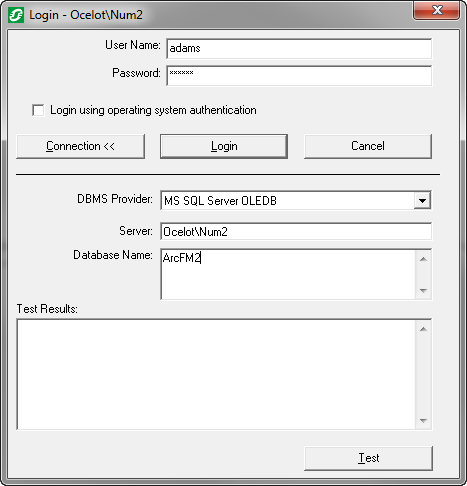This screenshot has width=467, height=486.
Task: Click the Test connection button
Action: tap(369, 458)
